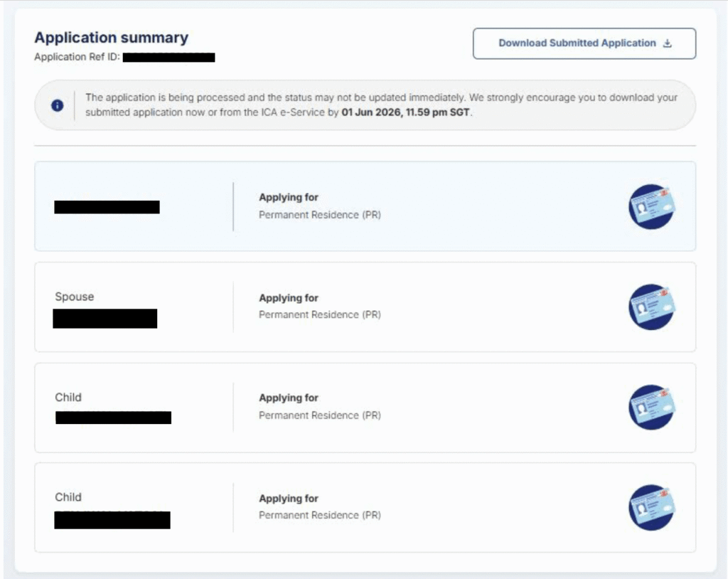The width and height of the screenshot is (728, 579).
Task: Click the blue info icon in notice
Action: pos(57,105)
